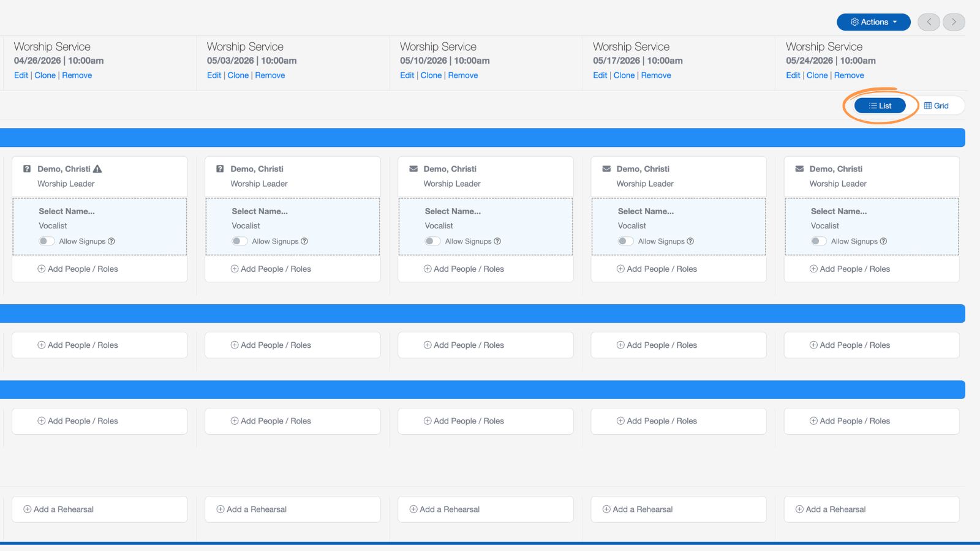The image size is (980, 551).
Task: Edit the 04/26 Worship Service
Action: [21, 75]
